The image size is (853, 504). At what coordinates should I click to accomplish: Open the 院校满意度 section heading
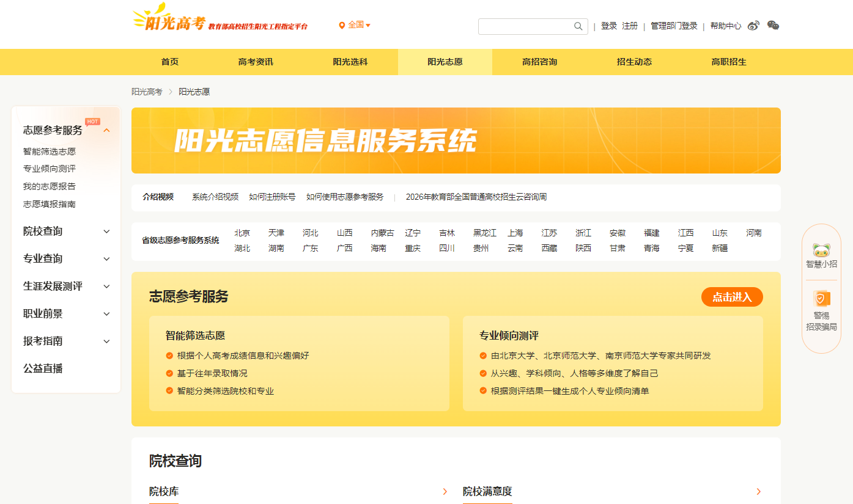(x=487, y=491)
